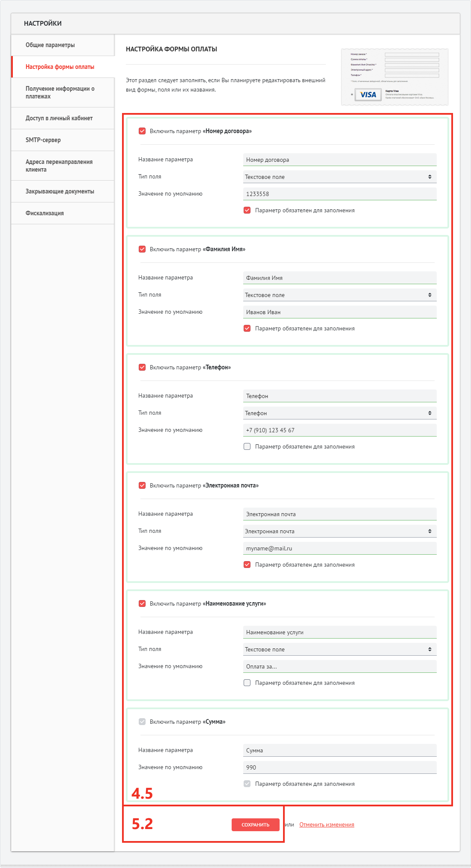Go to SMTP-сервер settings
This screenshot has height=868, width=471.
[x=43, y=140]
